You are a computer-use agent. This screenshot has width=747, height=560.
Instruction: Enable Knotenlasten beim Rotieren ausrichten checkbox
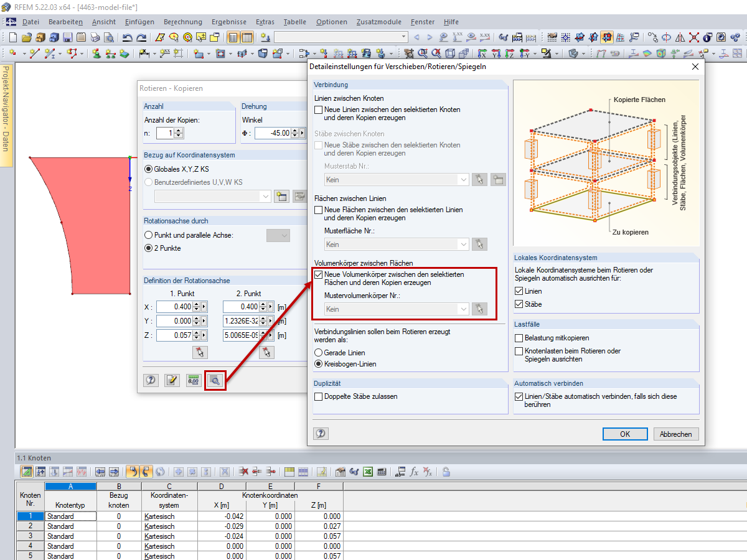(519, 351)
